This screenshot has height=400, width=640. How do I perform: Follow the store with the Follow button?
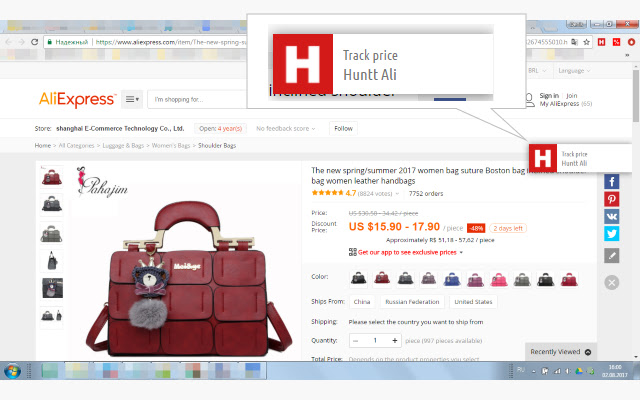click(343, 129)
